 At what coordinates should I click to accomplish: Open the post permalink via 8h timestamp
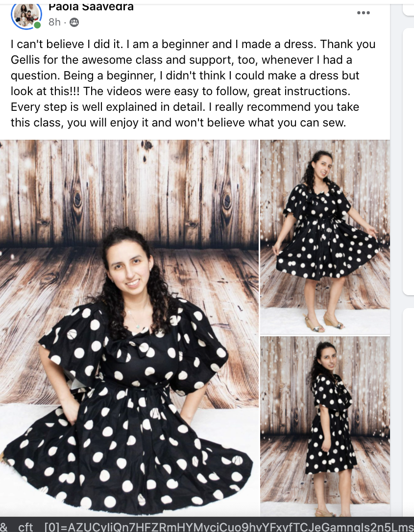click(x=54, y=23)
